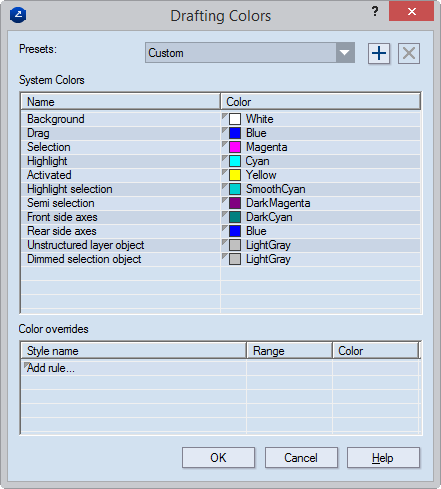Viewport: 441px width, 489px height.
Task: Select the Front side axes row
Action: pyautogui.click(x=220, y=217)
